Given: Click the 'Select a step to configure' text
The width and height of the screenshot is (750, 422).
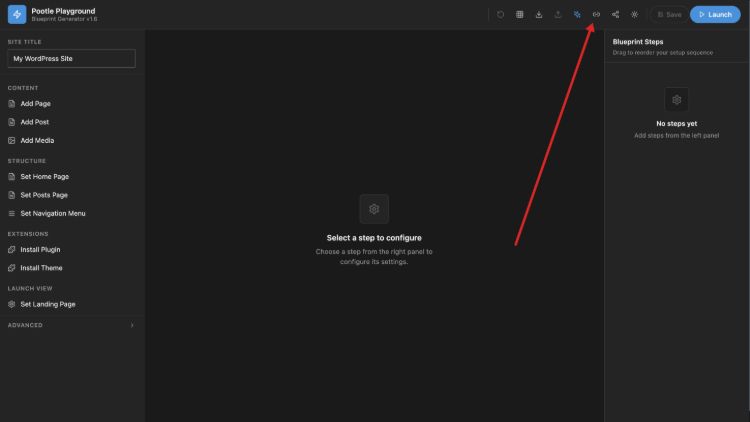Looking at the screenshot, I should pos(374,238).
